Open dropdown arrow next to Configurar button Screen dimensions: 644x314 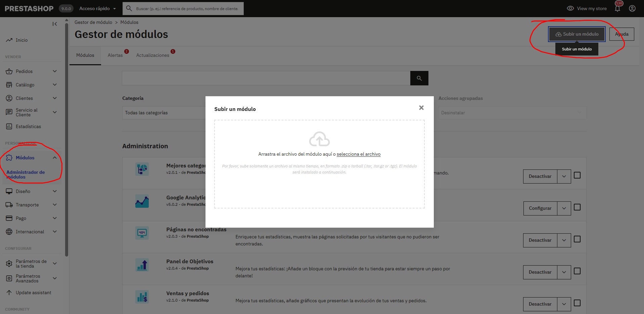point(564,208)
